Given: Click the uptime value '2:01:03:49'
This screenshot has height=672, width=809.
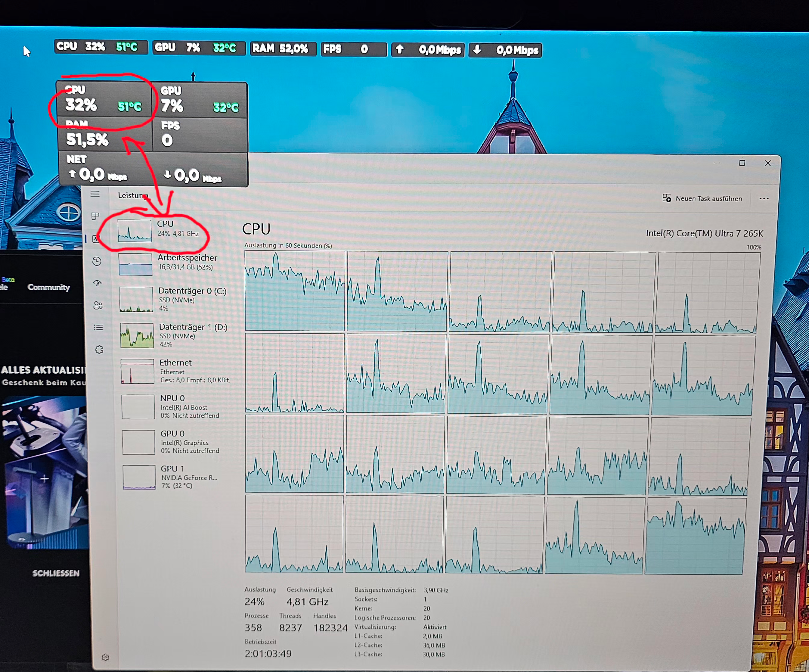Looking at the screenshot, I should (x=268, y=654).
